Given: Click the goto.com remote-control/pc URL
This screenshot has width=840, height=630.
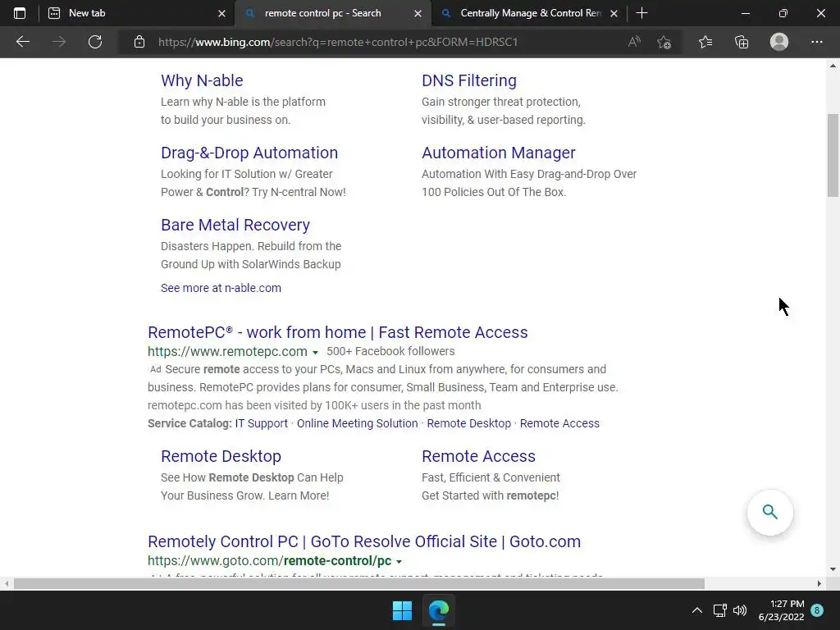Looking at the screenshot, I should pyautogui.click(x=269, y=561).
